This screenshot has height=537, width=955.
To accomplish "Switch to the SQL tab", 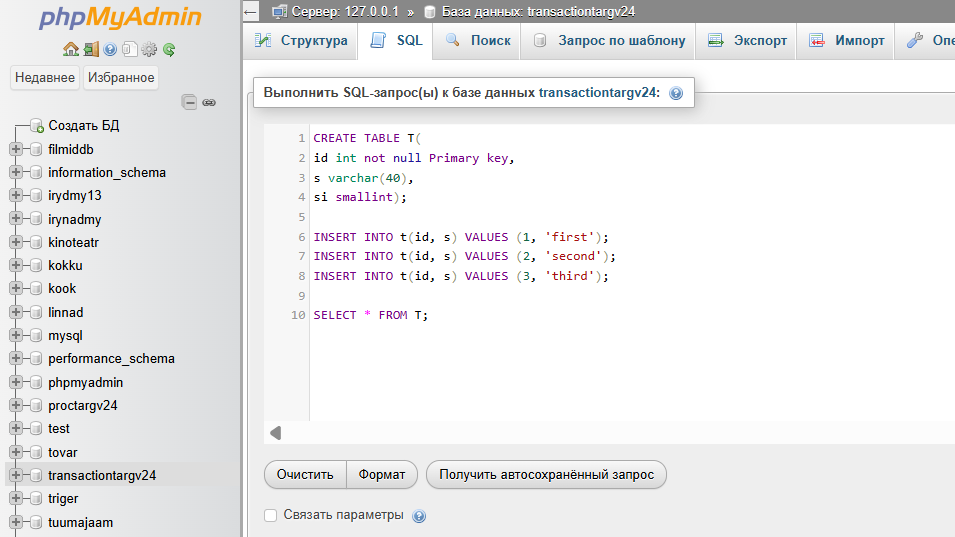I will tap(396, 41).
